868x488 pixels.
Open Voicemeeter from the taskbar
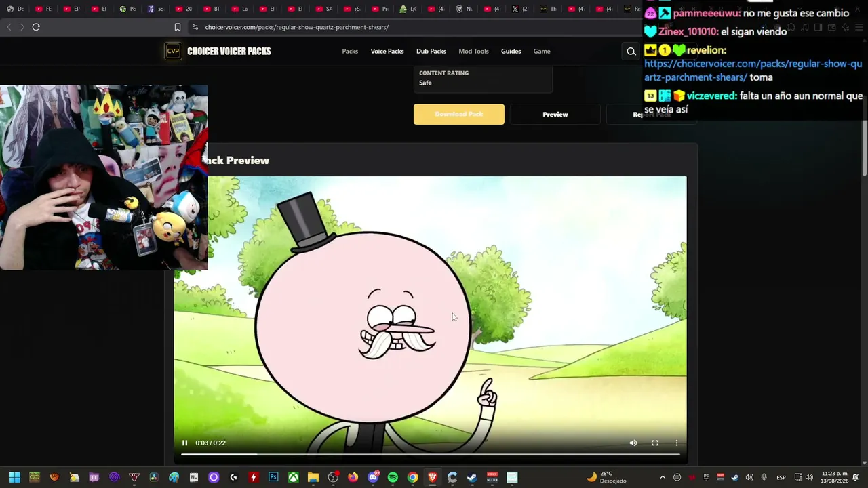pyautogui.click(x=492, y=477)
